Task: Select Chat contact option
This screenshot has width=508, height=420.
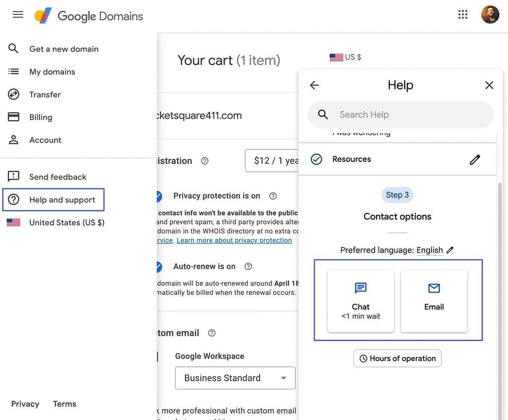Action: point(360,300)
